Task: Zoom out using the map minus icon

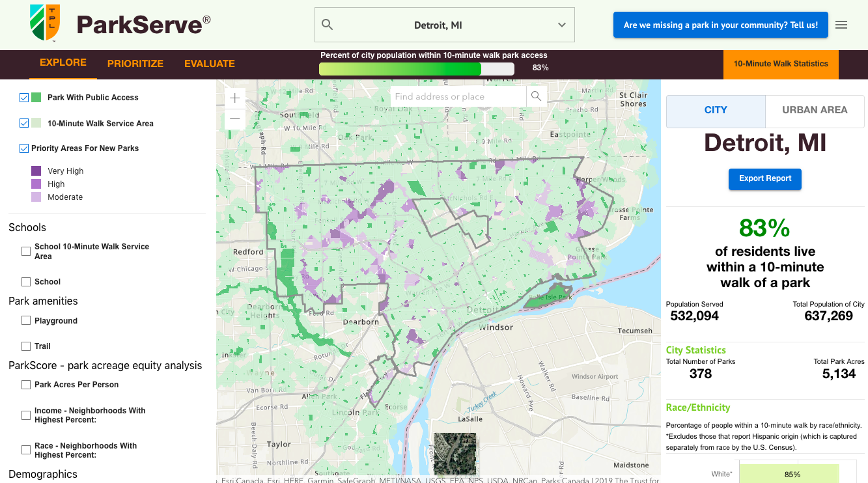Action: 234,119
